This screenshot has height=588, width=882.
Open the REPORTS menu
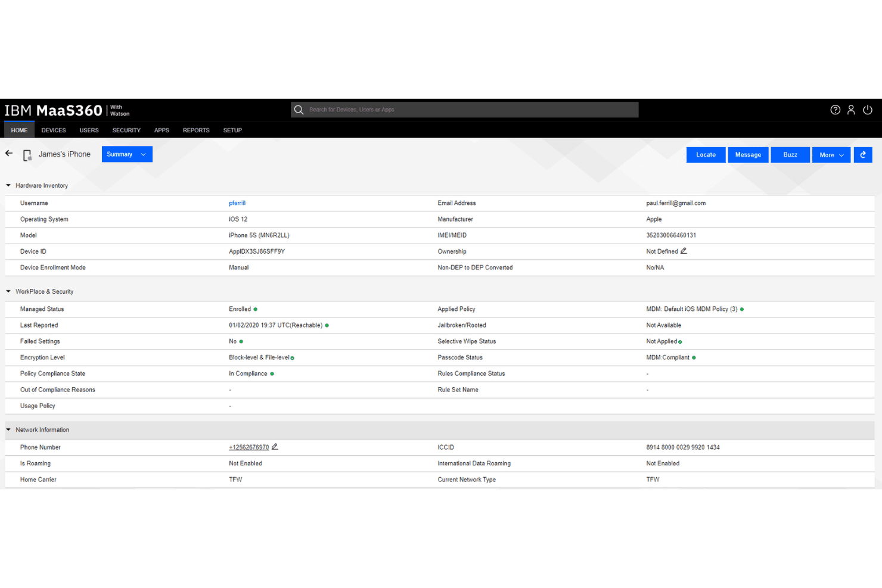(x=196, y=130)
